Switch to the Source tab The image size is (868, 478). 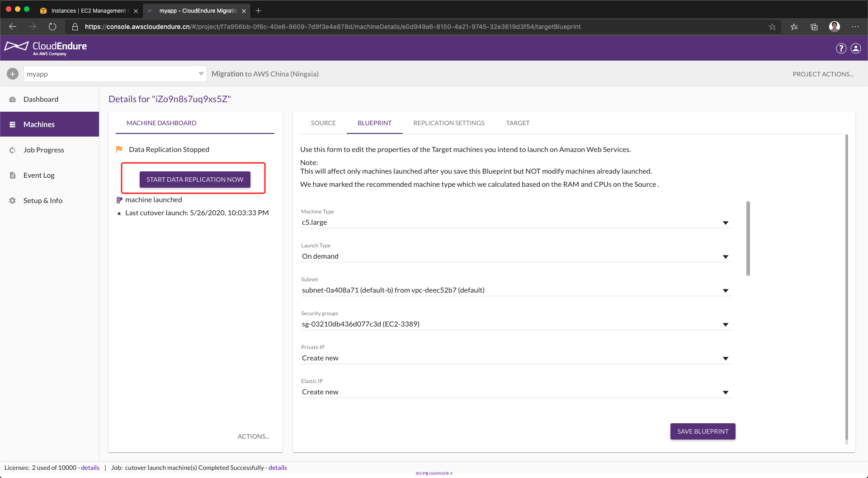click(323, 123)
